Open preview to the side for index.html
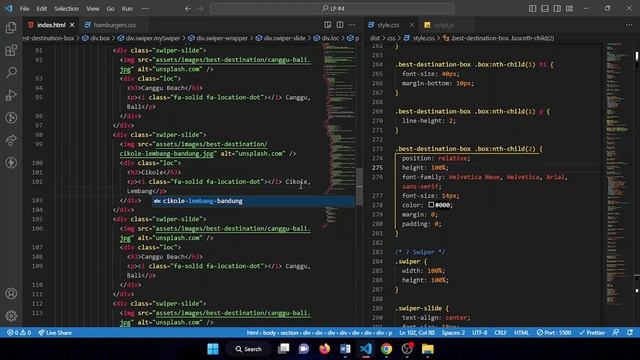The width and height of the screenshot is (640, 360). point(327,25)
